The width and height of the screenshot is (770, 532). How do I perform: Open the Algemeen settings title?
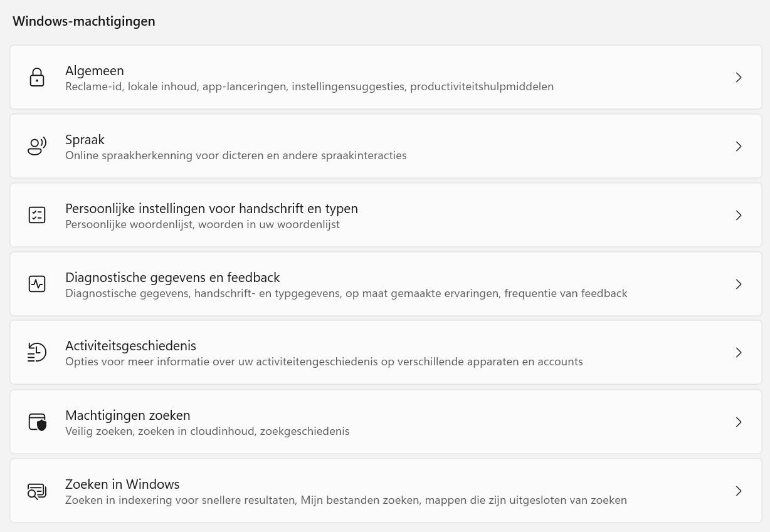pos(95,71)
